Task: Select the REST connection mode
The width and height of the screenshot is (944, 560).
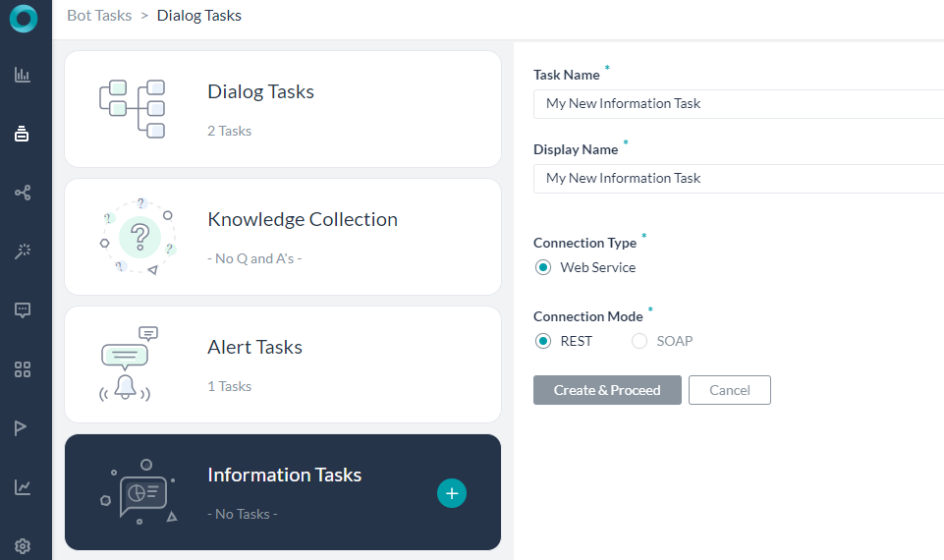Action: click(543, 342)
